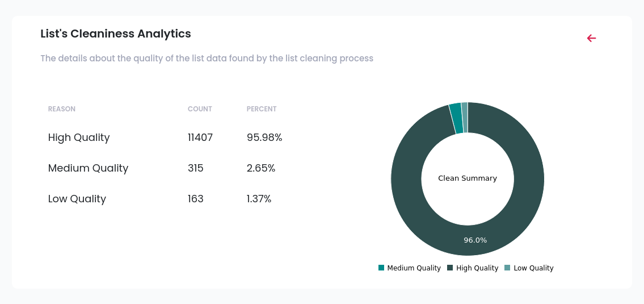Viewport: 644px width, 304px height.
Task: Click the red back arrow icon
Action: (591, 38)
